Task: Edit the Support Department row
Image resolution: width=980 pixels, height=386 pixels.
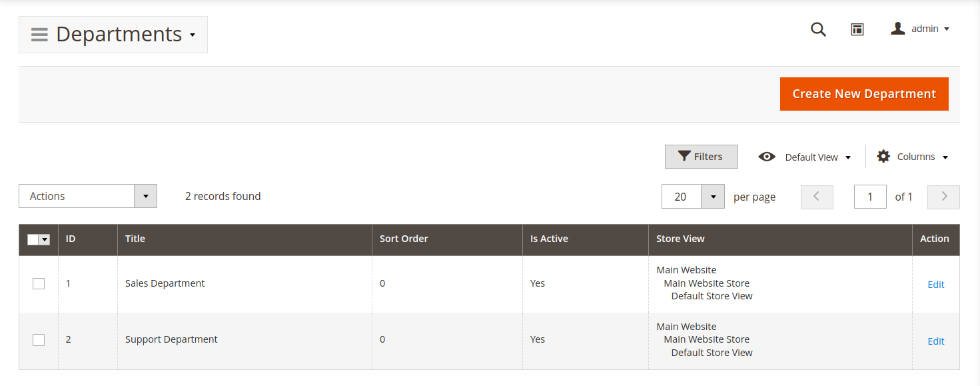Action: [935, 341]
